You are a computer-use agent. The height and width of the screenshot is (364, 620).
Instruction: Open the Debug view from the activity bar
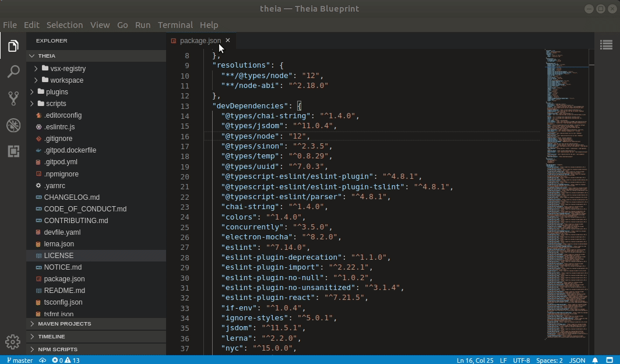coord(13,125)
